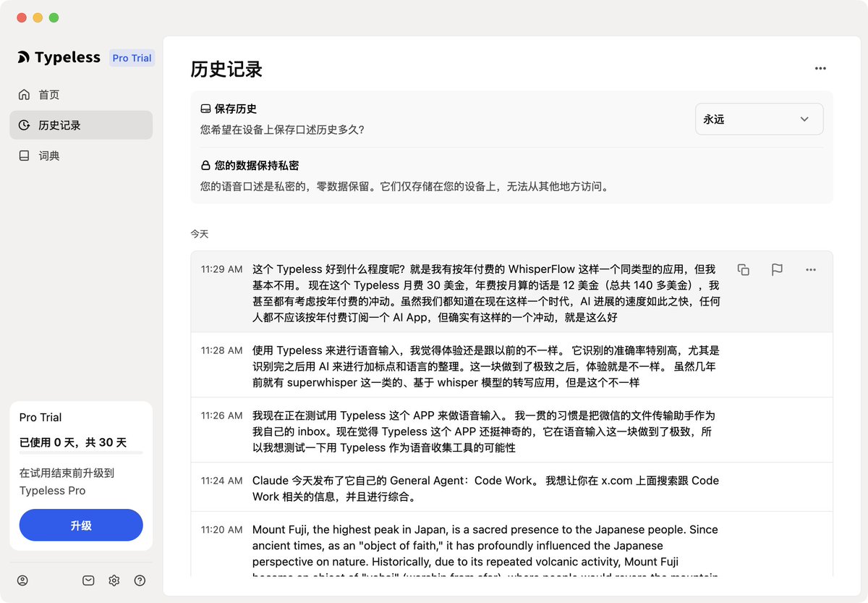Viewport: 868px width, 603px height.
Task: Click the 11:29 AM timestamp
Action: (221, 269)
